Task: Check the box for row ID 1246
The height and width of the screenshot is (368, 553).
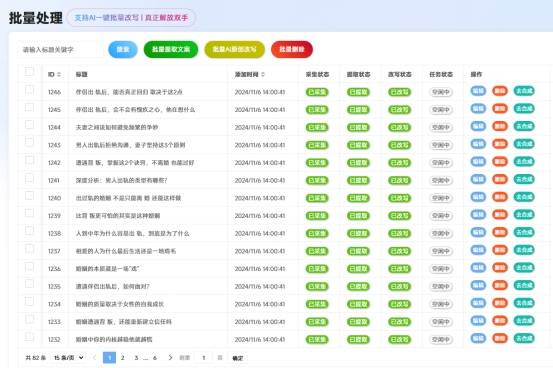Action: 29,90
